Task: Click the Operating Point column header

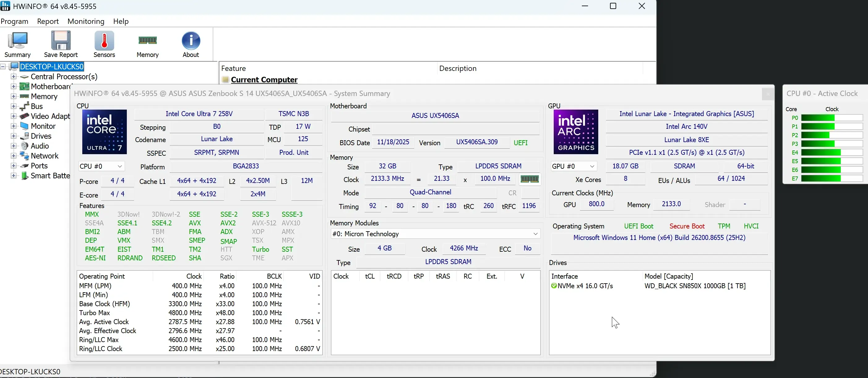Action: (115, 276)
